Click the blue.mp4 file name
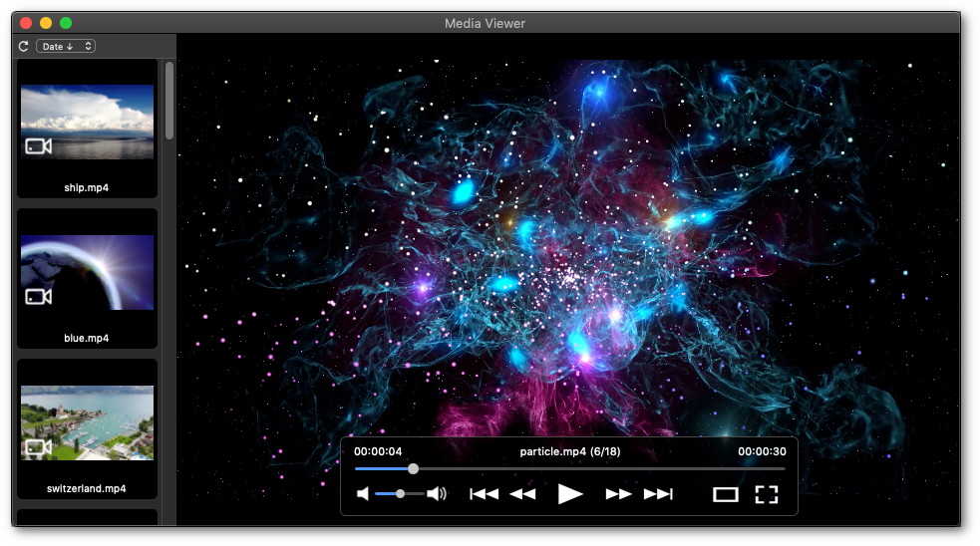This screenshot has height=546, width=980. (87, 338)
